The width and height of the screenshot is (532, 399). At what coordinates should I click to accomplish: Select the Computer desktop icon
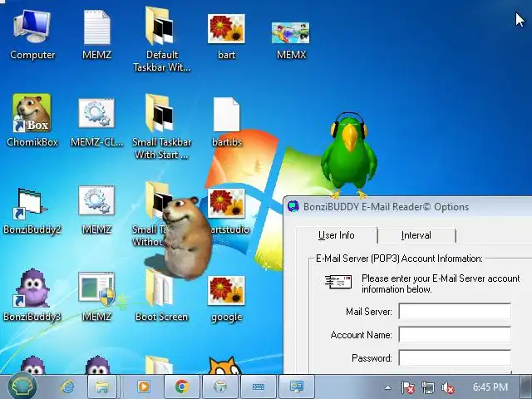tap(32, 34)
